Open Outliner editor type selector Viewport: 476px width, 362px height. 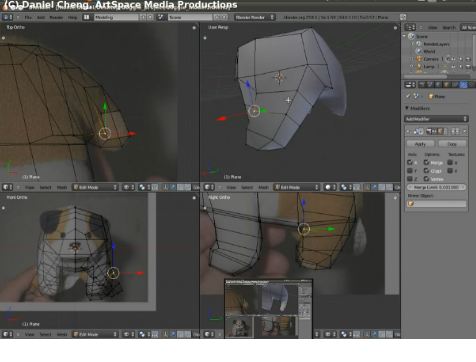point(410,27)
